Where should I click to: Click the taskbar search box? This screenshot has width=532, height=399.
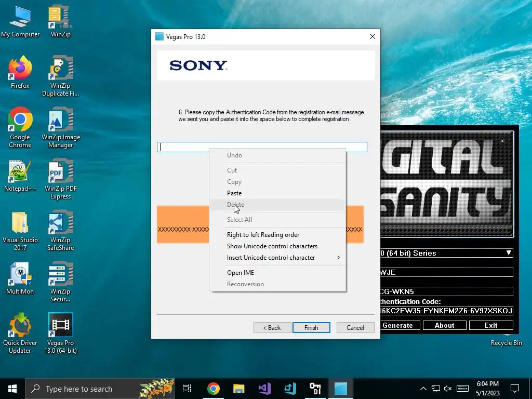tap(100, 389)
